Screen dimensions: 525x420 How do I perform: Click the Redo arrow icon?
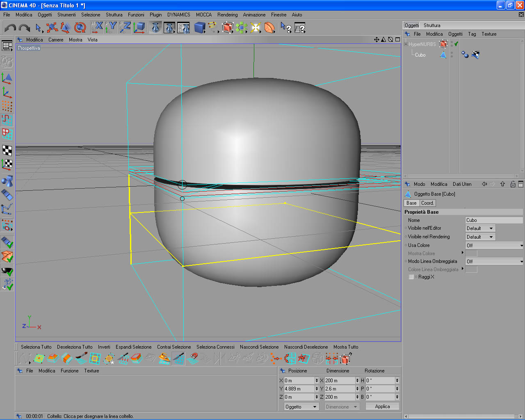[24, 28]
